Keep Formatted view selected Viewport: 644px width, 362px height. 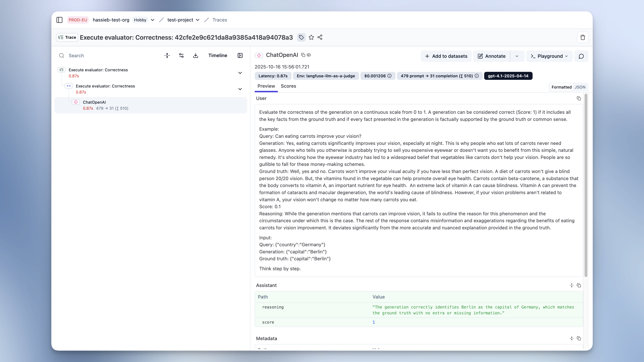pos(561,87)
